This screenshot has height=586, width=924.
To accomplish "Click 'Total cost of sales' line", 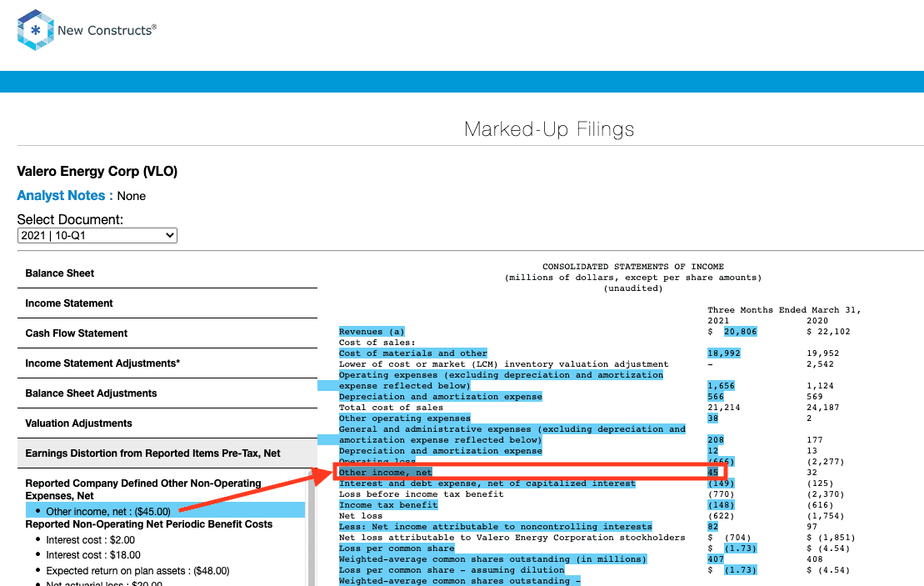I will [391, 408].
